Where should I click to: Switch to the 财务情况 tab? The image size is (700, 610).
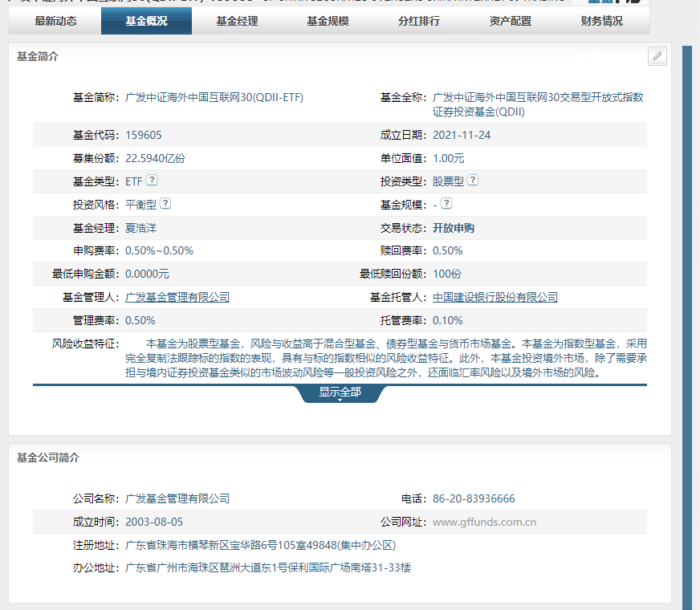601,21
